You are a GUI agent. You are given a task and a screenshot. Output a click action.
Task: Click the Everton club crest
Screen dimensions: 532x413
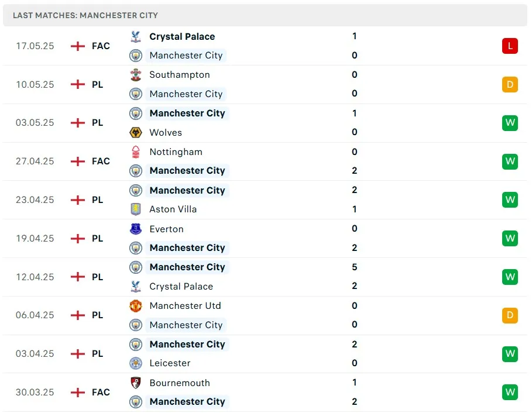136,229
